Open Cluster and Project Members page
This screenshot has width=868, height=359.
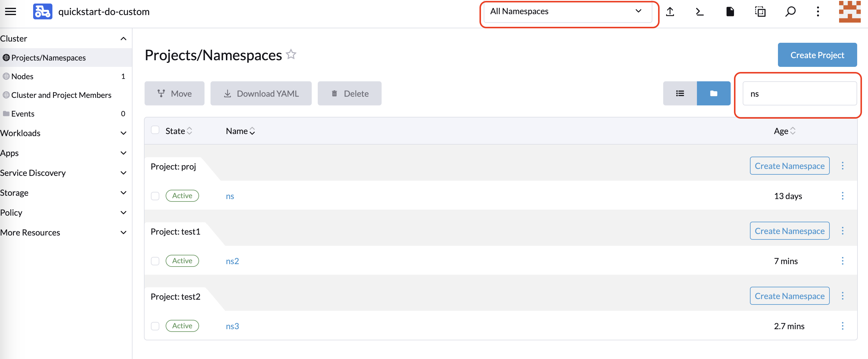pyautogui.click(x=61, y=95)
